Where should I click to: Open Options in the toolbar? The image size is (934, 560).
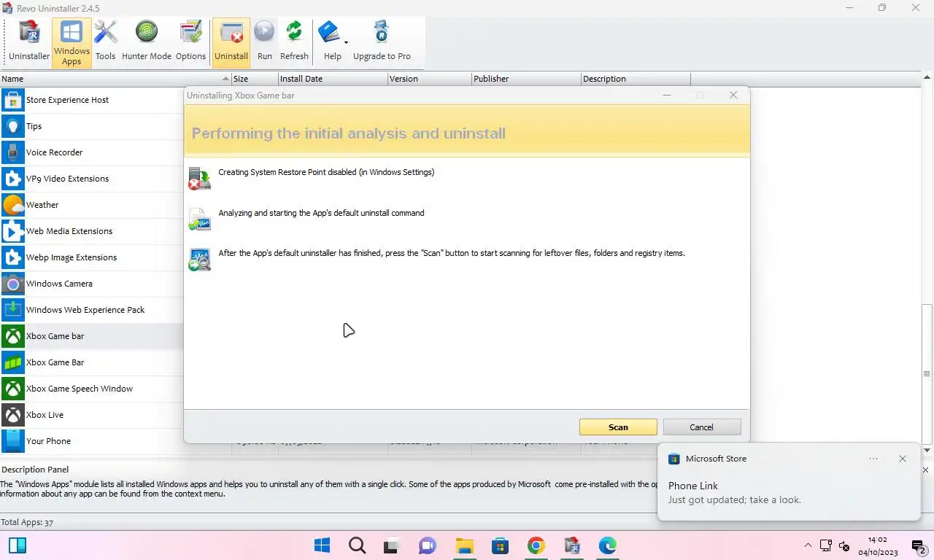tap(190, 41)
